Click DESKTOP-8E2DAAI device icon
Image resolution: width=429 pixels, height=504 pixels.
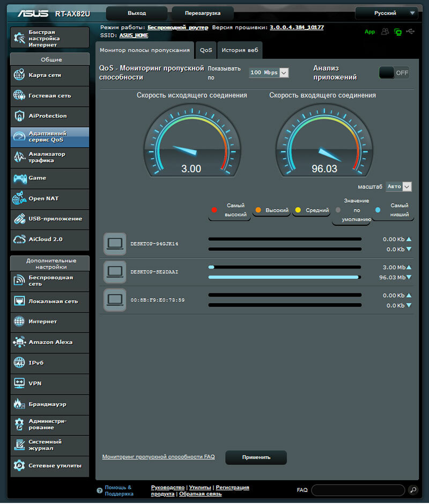115,272
